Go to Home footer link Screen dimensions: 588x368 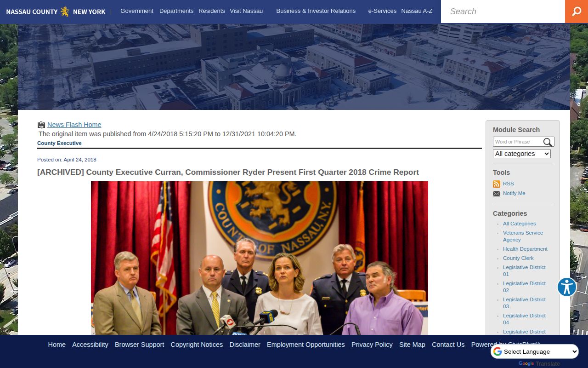point(57,345)
